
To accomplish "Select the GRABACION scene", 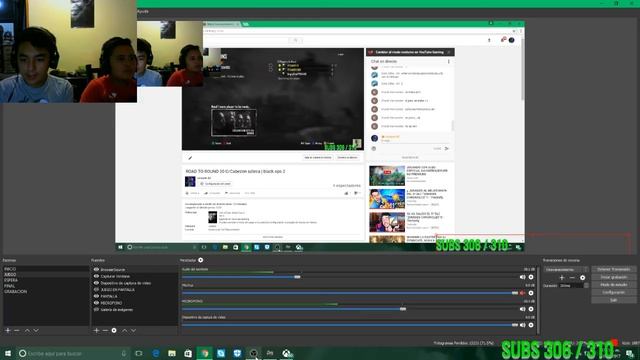I will (46, 291).
